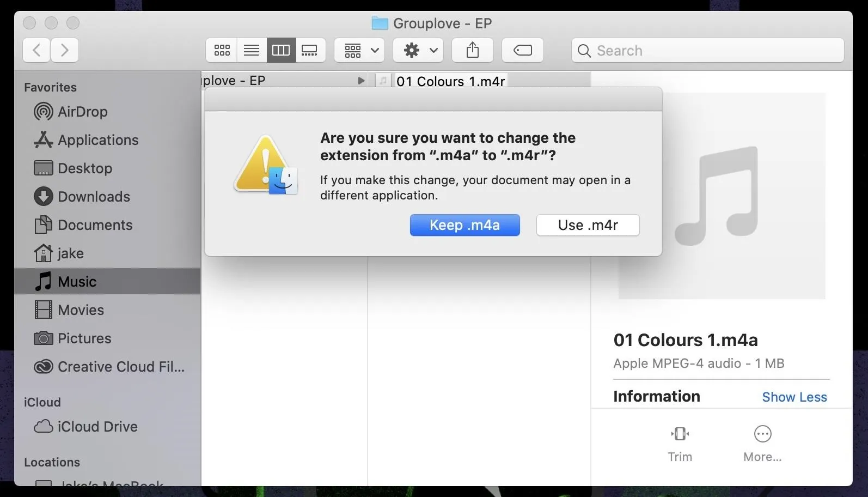Focus the Search field
Viewport: 868px width, 497px height.
(x=708, y=50)
